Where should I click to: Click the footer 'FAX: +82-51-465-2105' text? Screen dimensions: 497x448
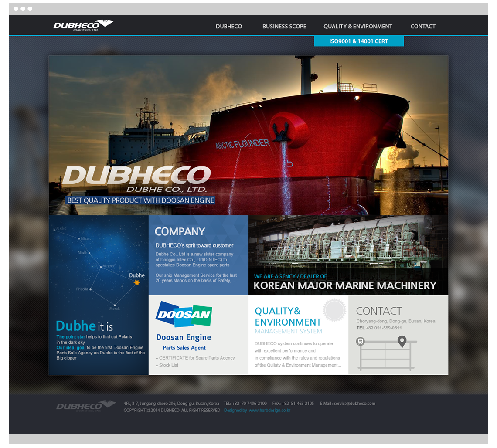coord(293,403)
